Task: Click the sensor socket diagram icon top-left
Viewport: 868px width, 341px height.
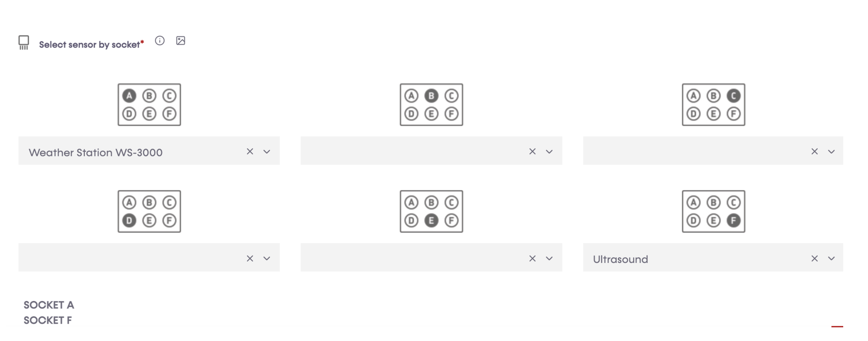Action: pos(24,41)
